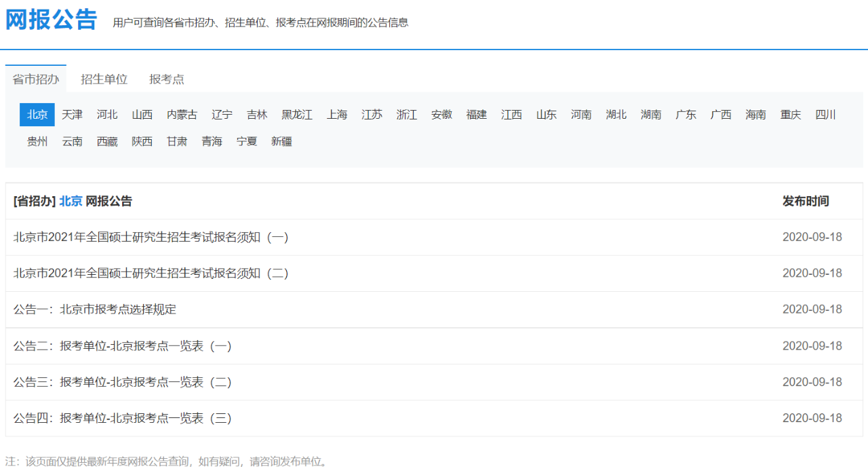Image resolution: width=868 pixels, height=471 pixels.
Task: Choose 天津 in the province list
Action: click(72, 115)
